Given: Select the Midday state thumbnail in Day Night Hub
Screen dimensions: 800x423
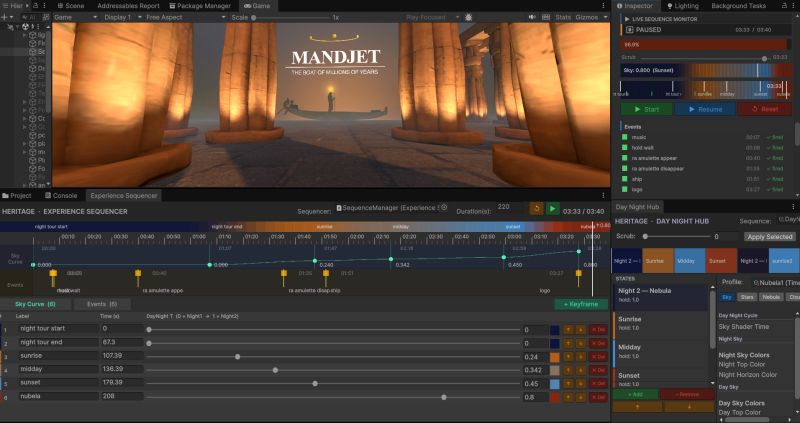Looking at the screenshot, I should (690, 261).
